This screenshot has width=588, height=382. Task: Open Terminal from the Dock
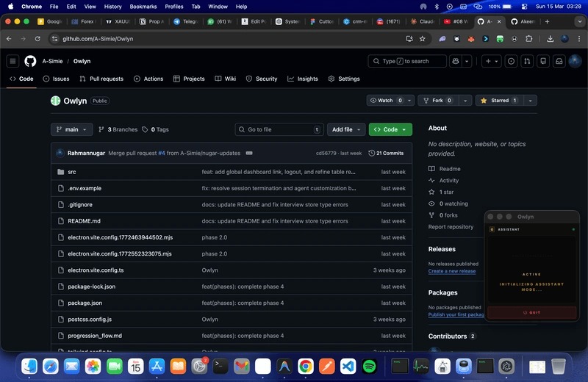220,367
